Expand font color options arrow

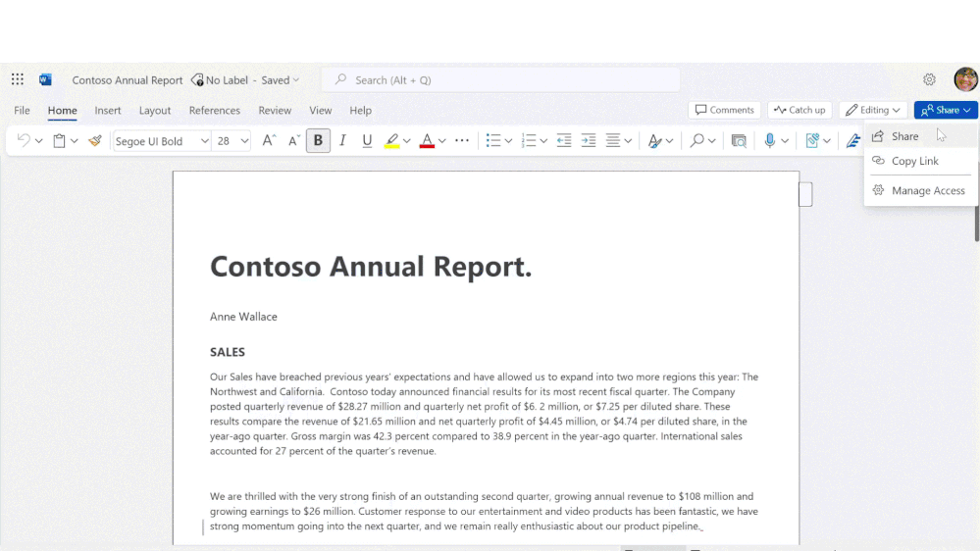[x=441, y=141]
